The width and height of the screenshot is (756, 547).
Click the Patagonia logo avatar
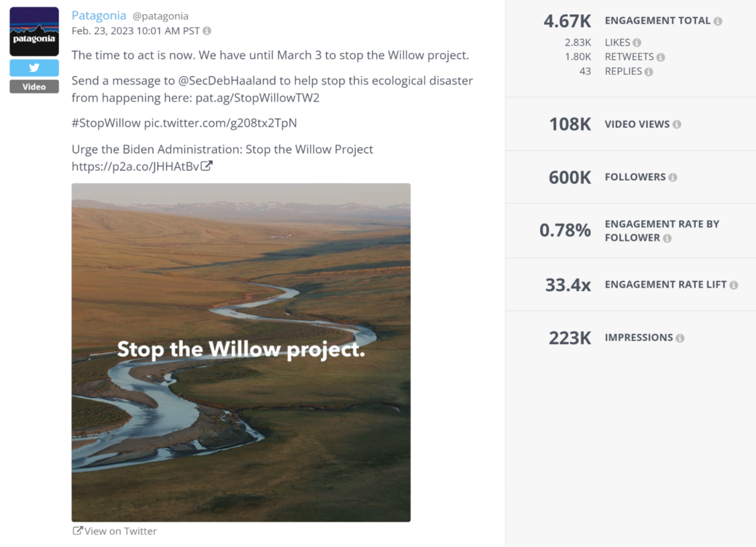point(34,30)
